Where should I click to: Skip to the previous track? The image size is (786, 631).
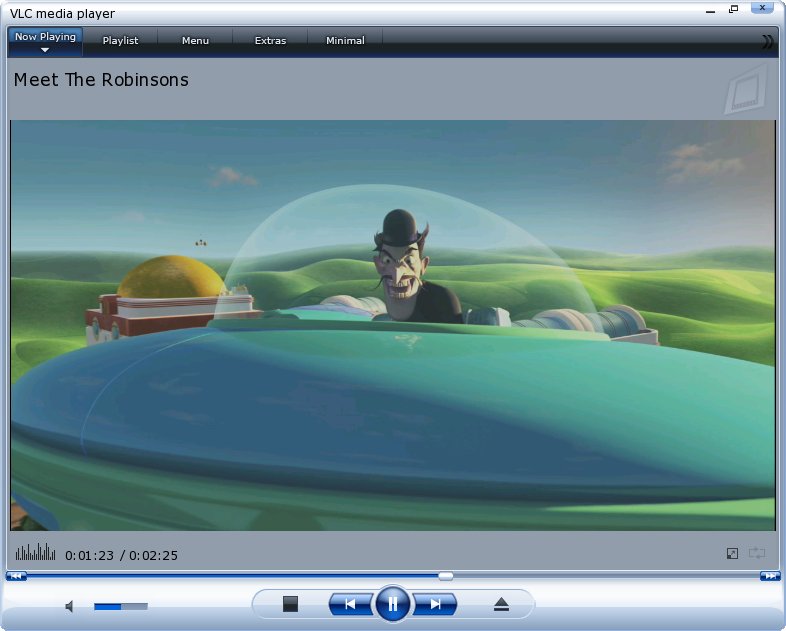[x=350, y=604]
